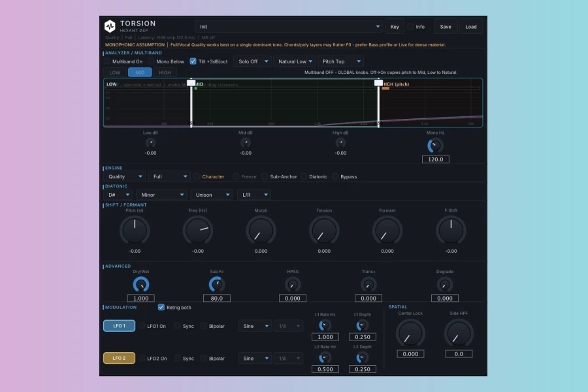The height and width of the screenshot is (392, 588).
Task: Click the High dB knob
Action: pyautogui.click(x=340, y=142)
